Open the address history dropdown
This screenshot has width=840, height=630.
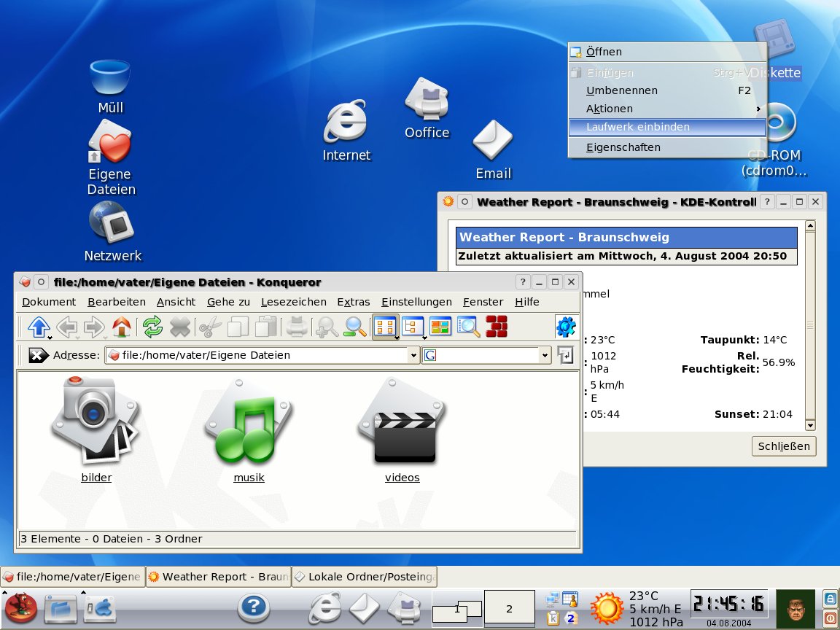[x=413, y=355]
